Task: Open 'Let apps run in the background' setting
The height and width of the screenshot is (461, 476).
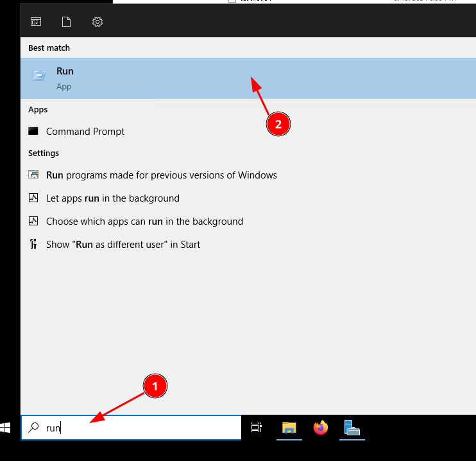Action: tap(112, 198)
